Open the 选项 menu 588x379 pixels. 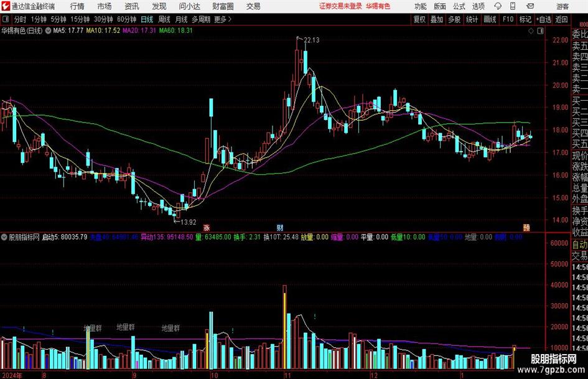pyautogui.click(x=478, y=6)
